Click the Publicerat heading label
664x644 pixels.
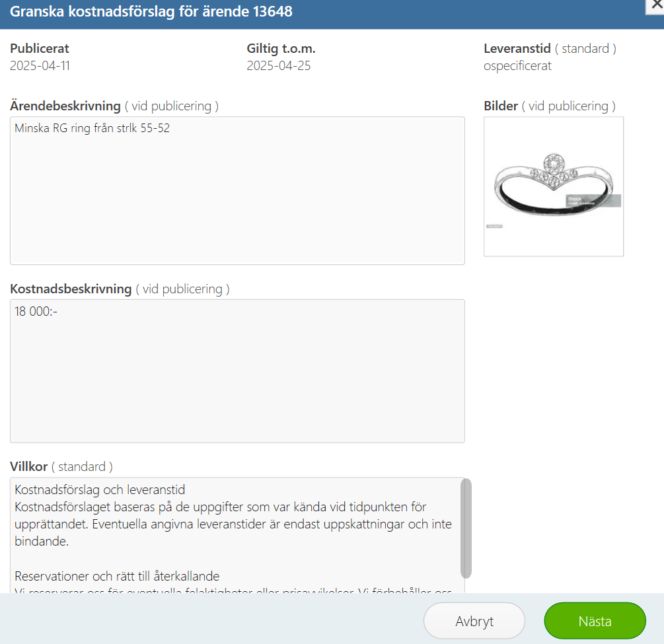point(40,48)
